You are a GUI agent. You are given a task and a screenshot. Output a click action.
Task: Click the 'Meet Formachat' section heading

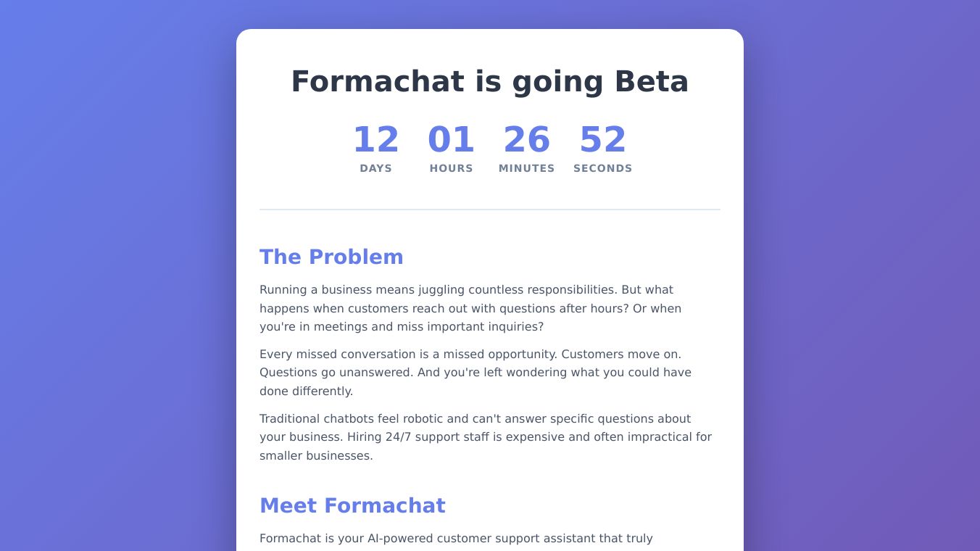point(352,505)
